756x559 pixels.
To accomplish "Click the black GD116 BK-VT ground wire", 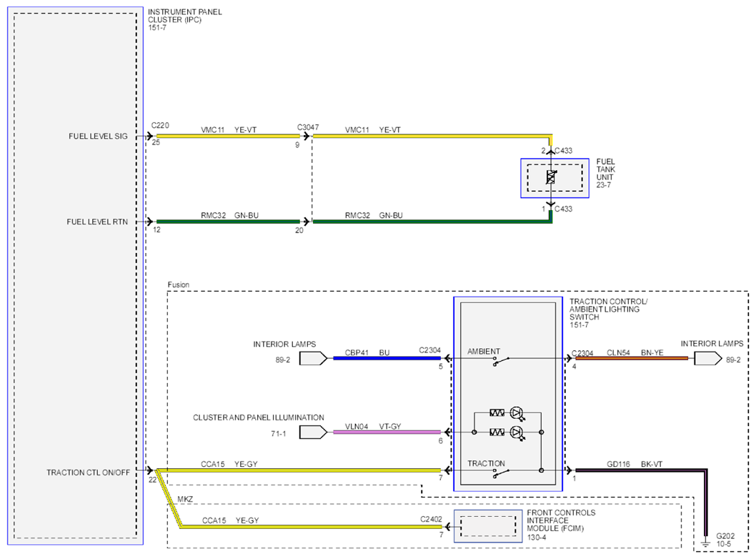I will pyautogui.click(x=641, y=470).
